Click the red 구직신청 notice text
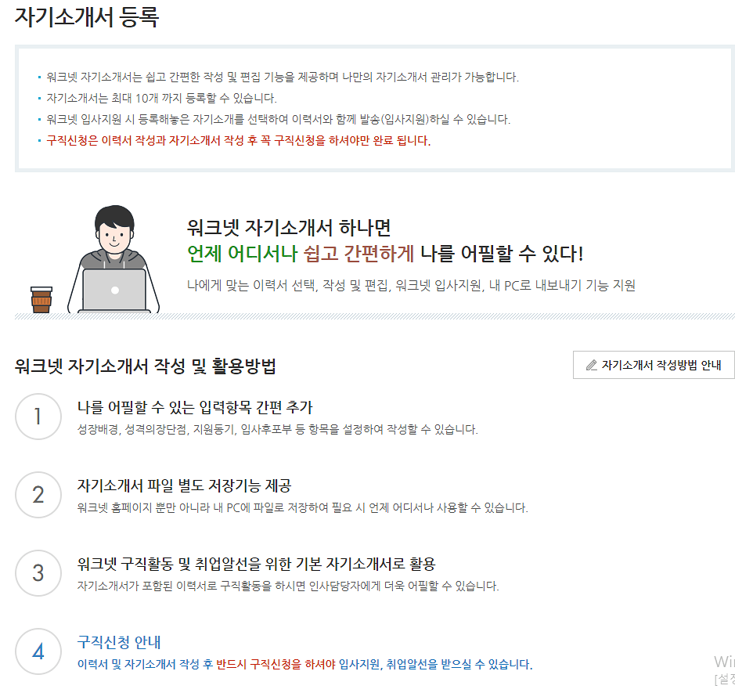The image size is (735, 700). point(238,141)
